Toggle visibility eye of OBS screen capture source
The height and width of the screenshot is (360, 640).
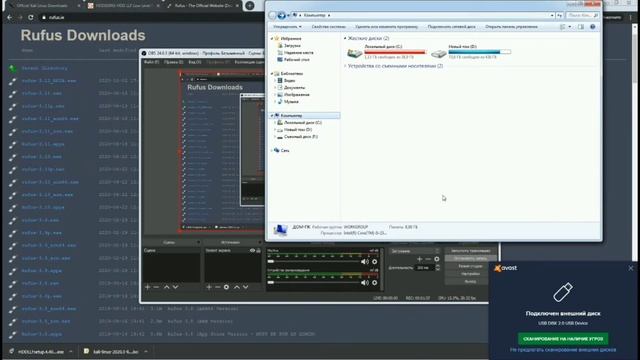[252, 250]
